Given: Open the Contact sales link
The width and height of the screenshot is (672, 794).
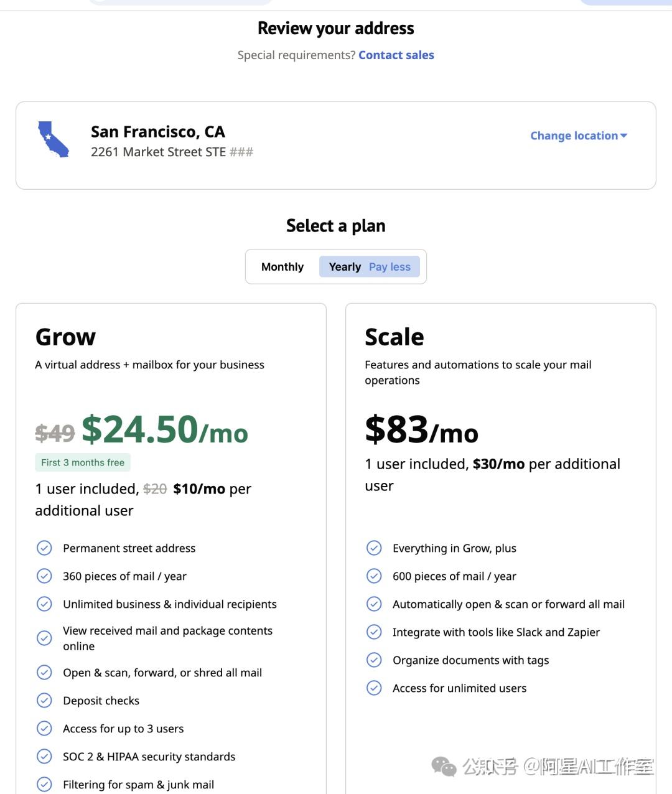Looking at the screenshot, I should 396,55.
